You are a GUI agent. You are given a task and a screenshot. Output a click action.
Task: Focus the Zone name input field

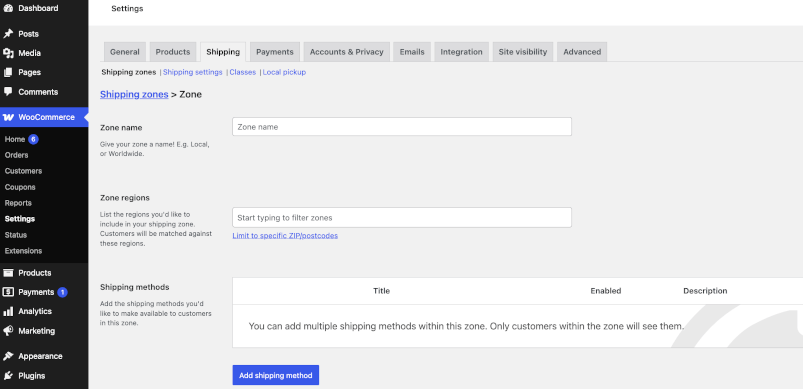402,127
